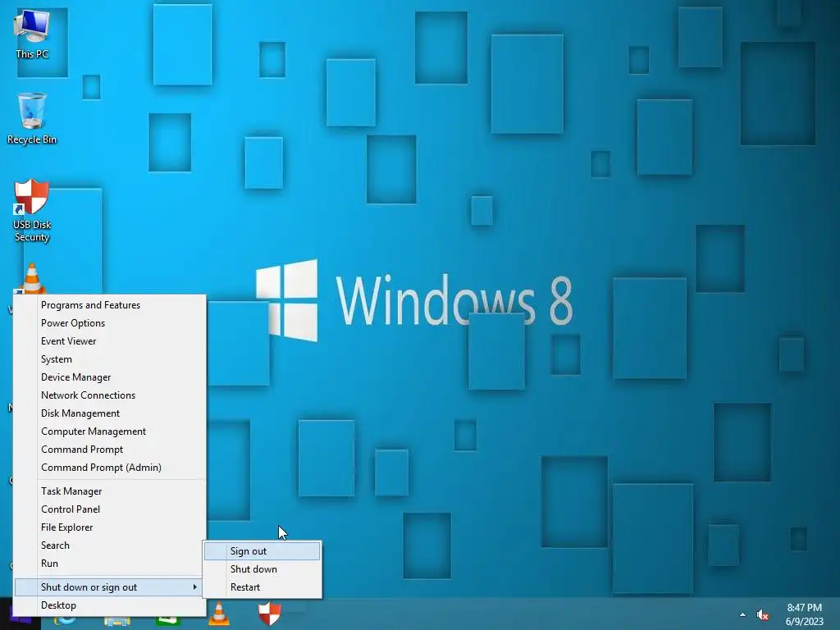
Task: Open VLC media player from the taskbar
Action: click(218, 614)
